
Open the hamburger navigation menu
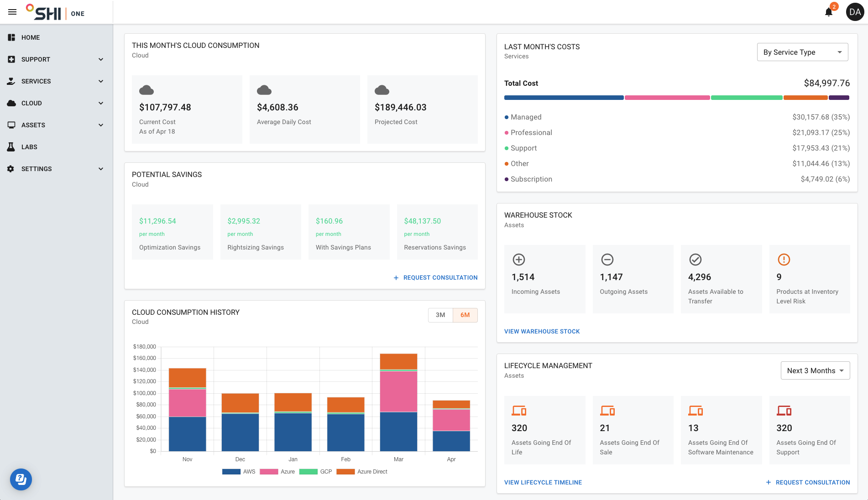[12, 12]
